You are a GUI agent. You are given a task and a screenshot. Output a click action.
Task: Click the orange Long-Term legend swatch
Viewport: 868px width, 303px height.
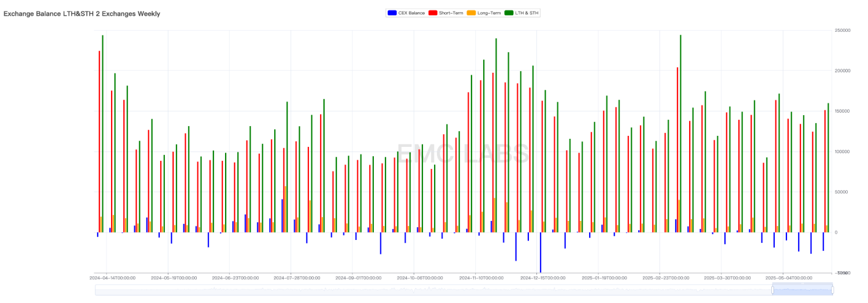point(471,13)
